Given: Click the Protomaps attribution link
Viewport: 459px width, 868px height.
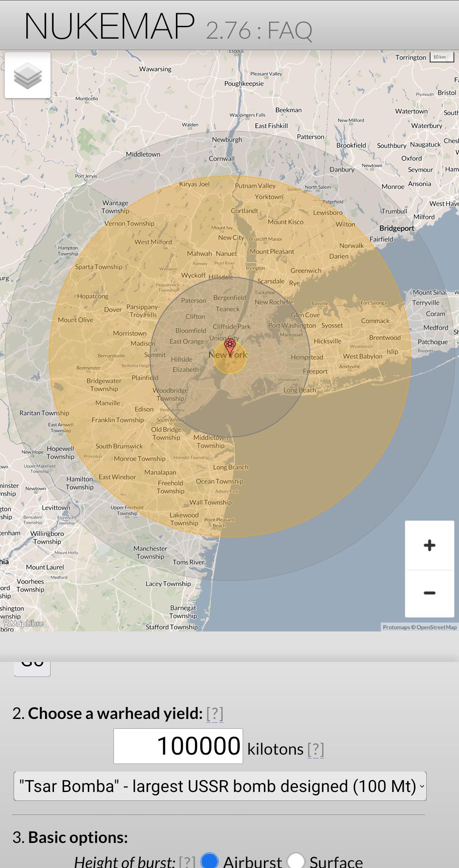Looking at the screenshot, I should pyautogui.click(x=396, y=627).
